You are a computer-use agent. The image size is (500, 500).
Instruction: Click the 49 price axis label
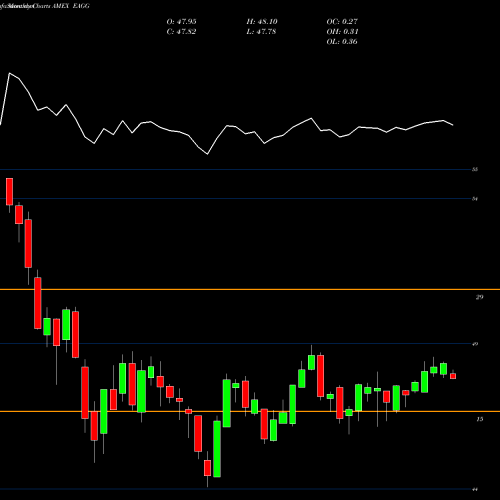(x=475, y=344)
